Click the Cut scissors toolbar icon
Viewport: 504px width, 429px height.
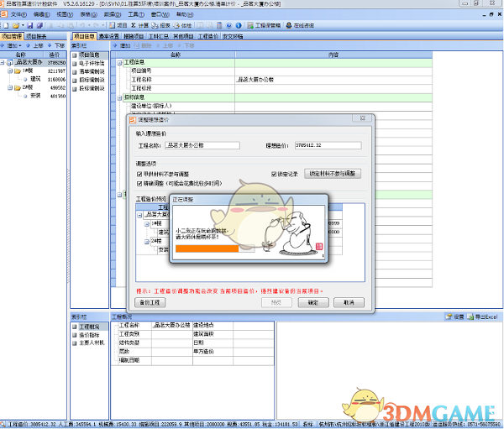[x=51, y=25]
